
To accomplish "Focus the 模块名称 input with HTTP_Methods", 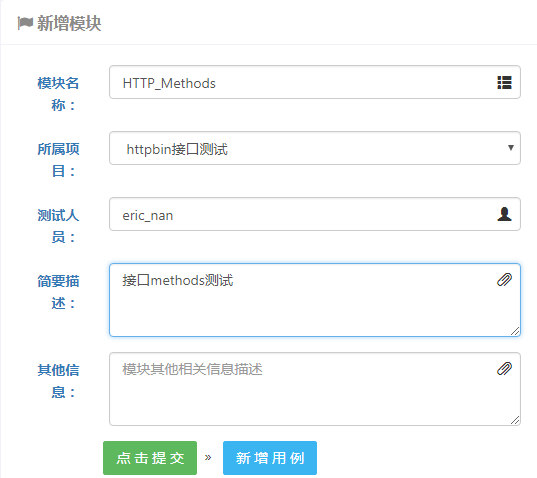I will pos(315,82).
